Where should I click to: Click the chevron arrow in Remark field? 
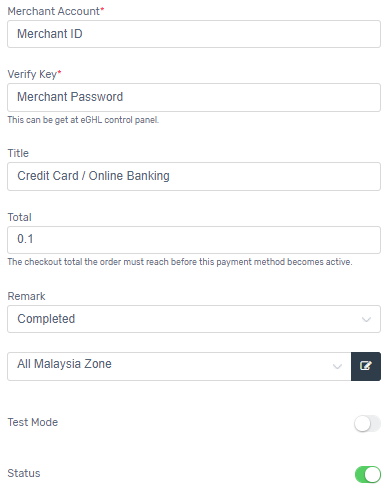point(366,319)
